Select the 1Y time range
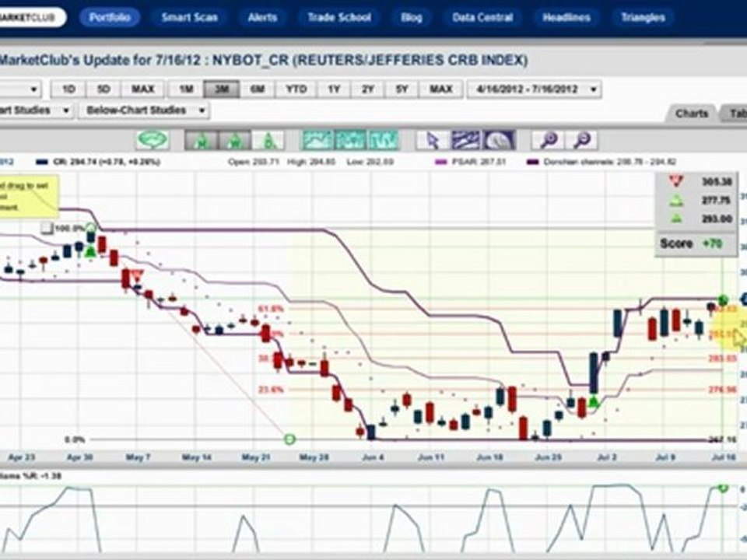Screen dimensions: 747x560 click(334, 89)
